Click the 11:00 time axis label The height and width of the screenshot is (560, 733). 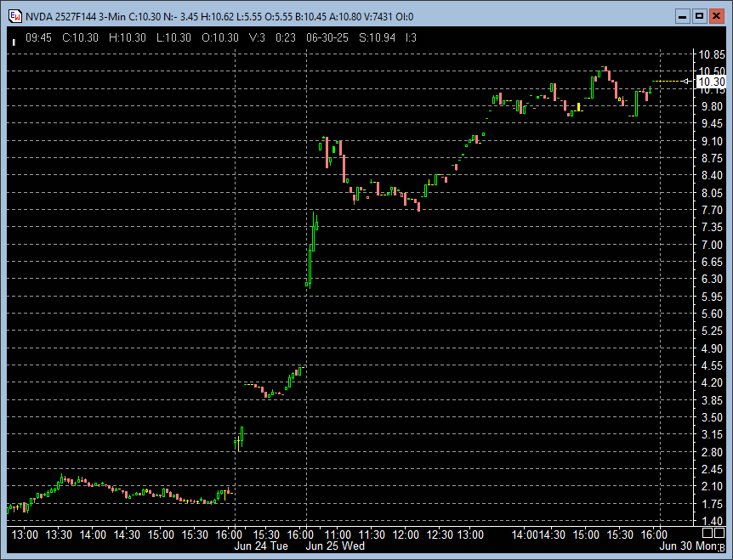pos(338,535)
